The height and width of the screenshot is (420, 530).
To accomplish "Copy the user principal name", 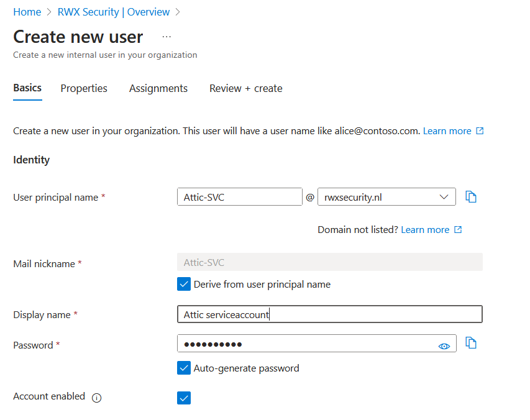I will point(471,197).
